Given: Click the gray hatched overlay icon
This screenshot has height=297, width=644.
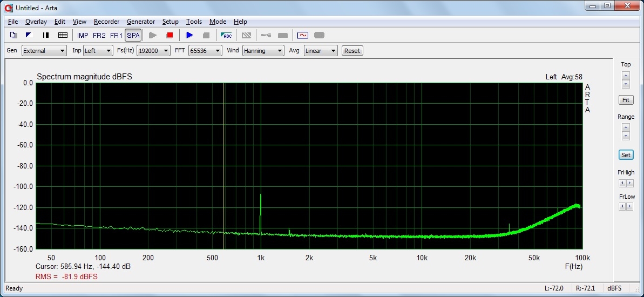Looking at the screenshot, I should click(x=246, y=35).
